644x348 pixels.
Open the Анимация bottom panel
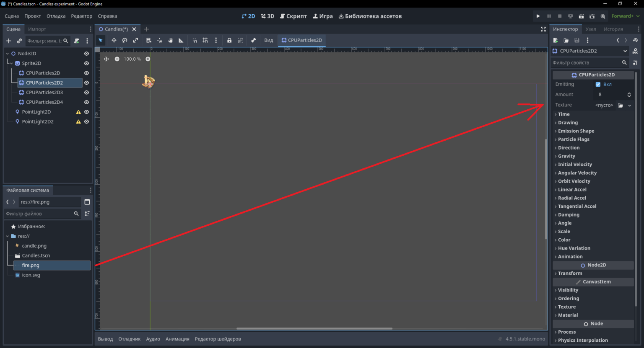(177, 339)
